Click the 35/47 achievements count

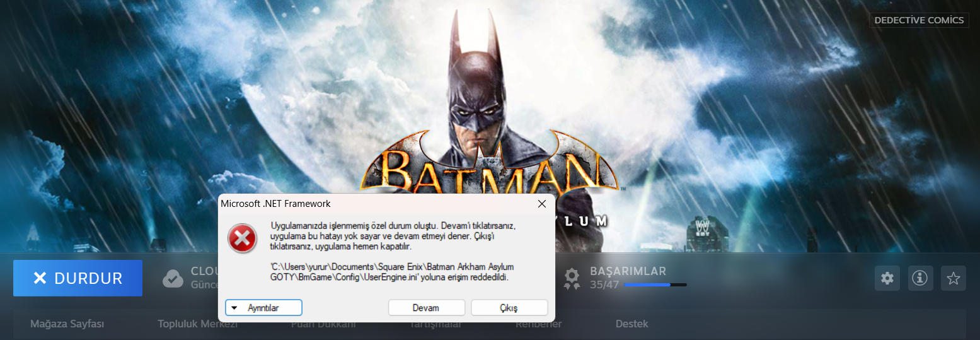[604, 285]
